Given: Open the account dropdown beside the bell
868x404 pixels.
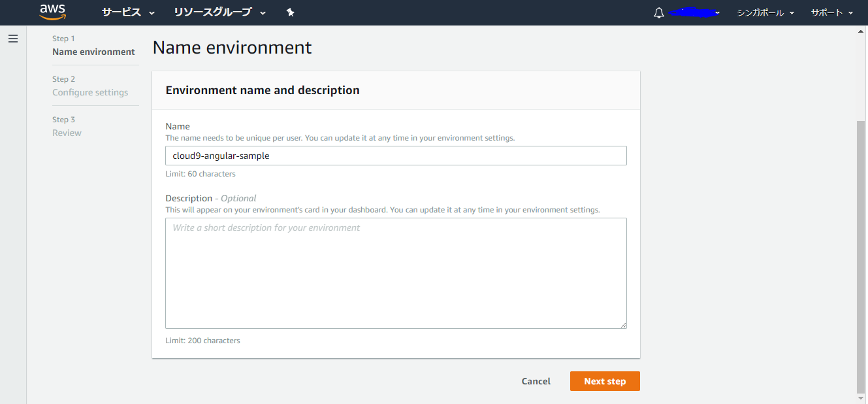Looking at the screenshot, I should 694,13.
